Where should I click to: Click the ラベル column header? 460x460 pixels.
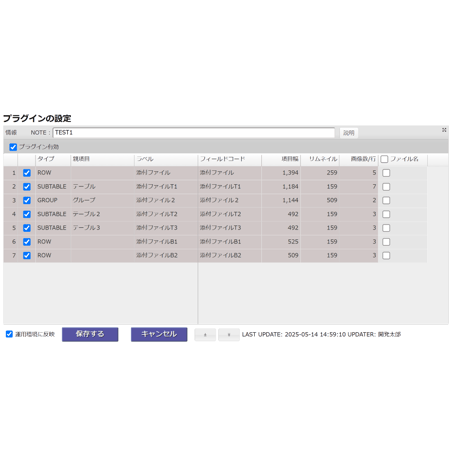166,159
